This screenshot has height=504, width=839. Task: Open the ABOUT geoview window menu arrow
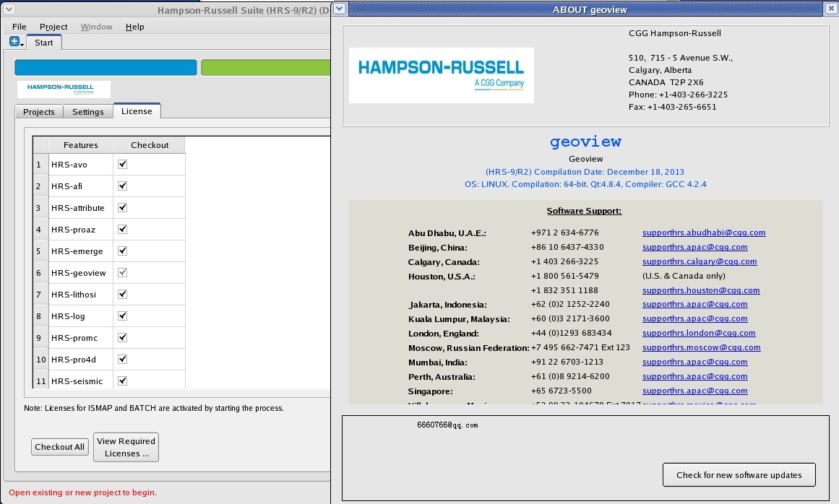(x=340, y=9)
